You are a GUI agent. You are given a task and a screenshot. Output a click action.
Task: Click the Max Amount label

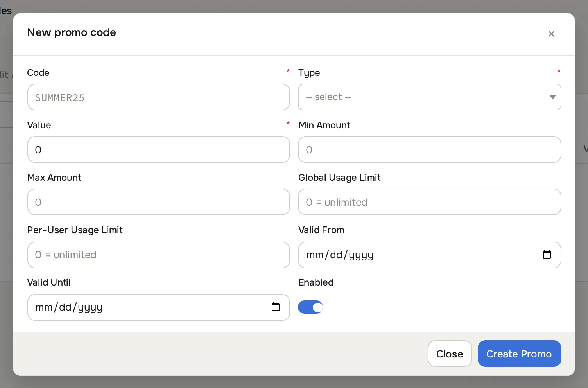[x=54, y=178]
